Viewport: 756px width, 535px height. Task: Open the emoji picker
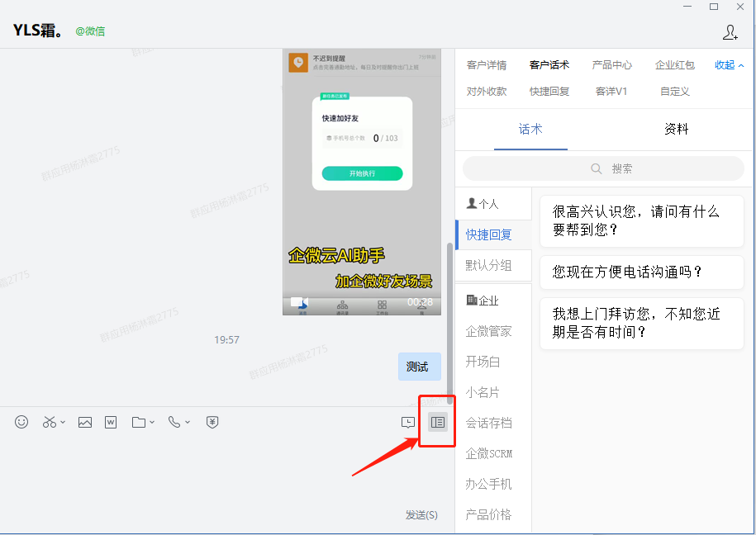click(x=21, y=422)
